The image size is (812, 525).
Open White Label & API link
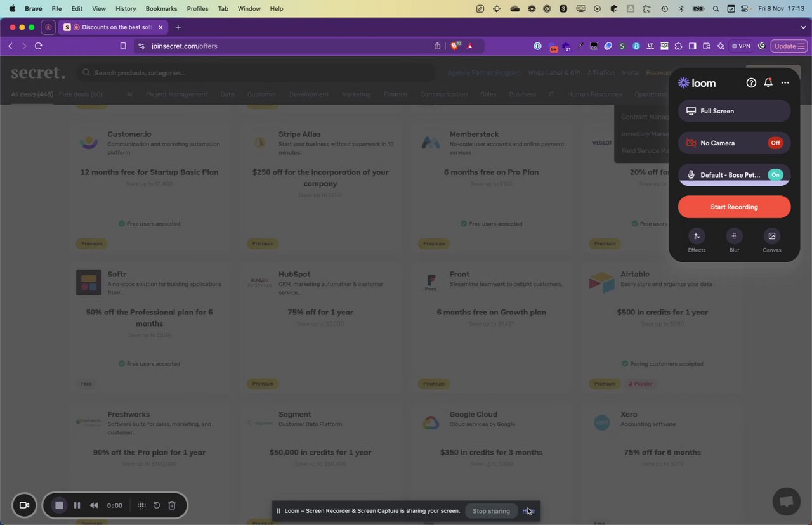coord(554,73)
